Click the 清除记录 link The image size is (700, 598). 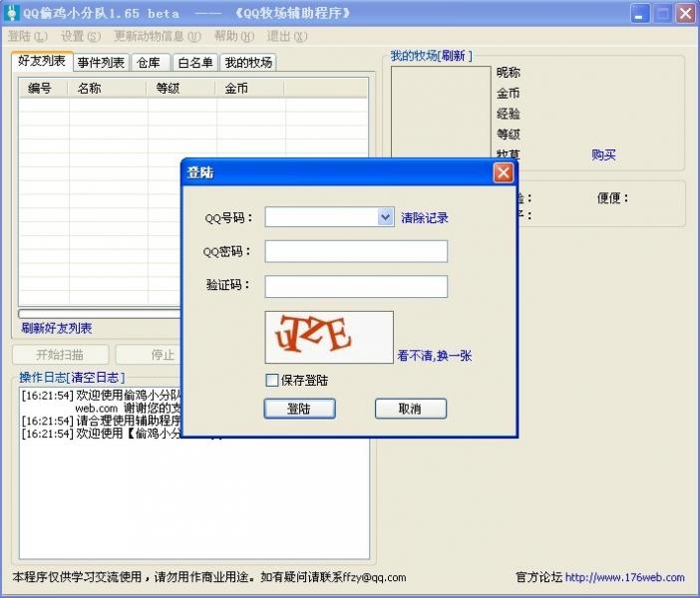[424, 218]
